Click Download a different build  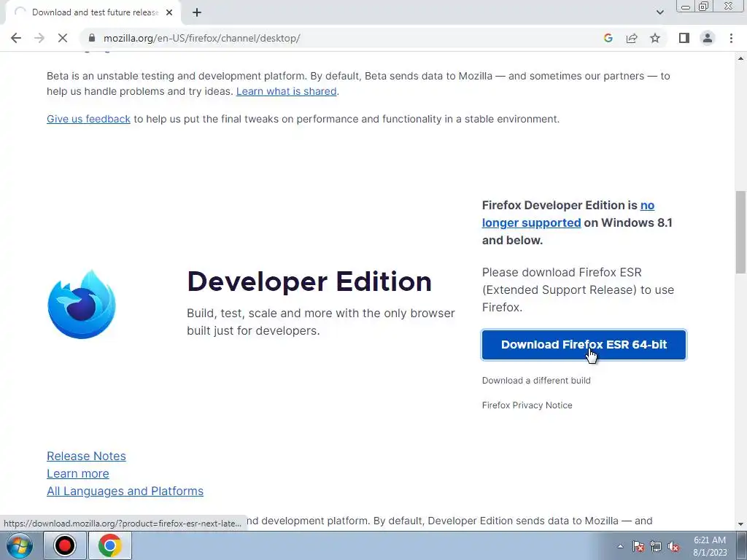(536, 381)
